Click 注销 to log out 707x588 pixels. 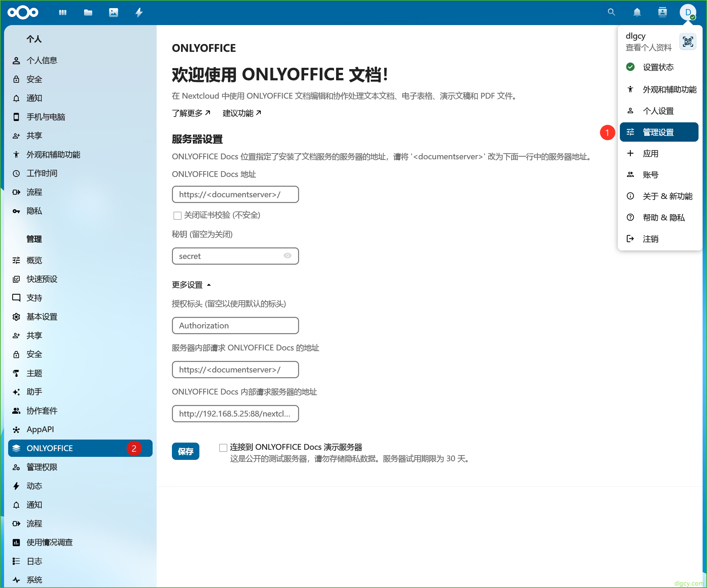coord(659,239)
